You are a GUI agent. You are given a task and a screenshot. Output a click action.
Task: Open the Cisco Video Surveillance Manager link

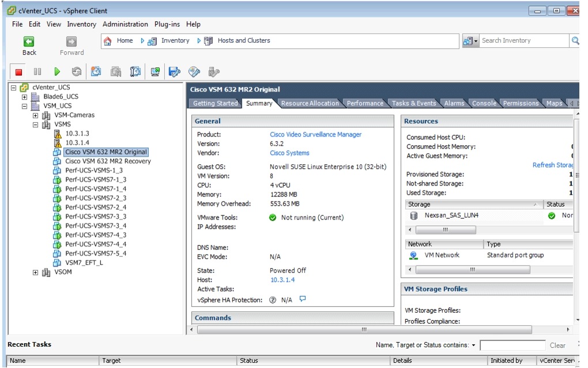pyautogui.click(x=315, y=135)
